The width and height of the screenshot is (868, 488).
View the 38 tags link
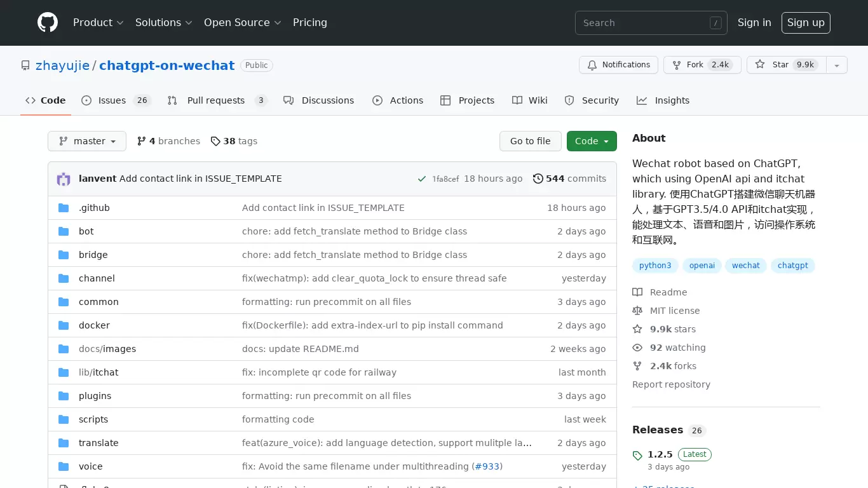coord(234,141)
